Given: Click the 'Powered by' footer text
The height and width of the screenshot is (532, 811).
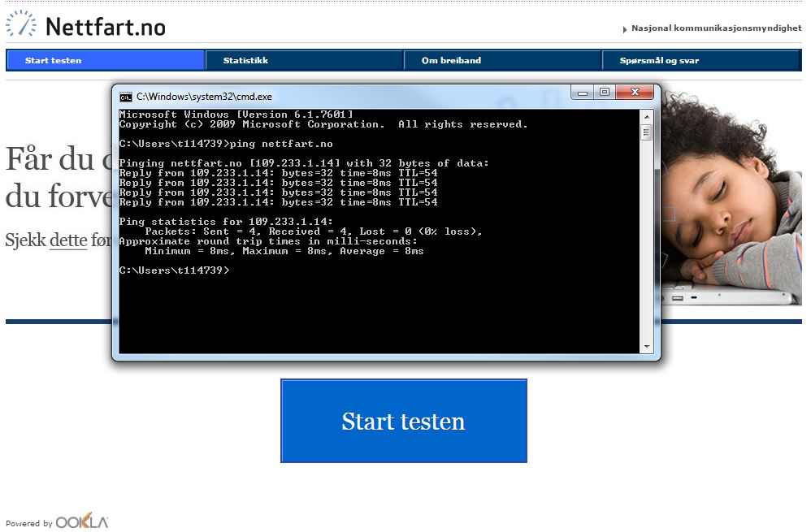Looking at the screenshot, I should (29, 523).
